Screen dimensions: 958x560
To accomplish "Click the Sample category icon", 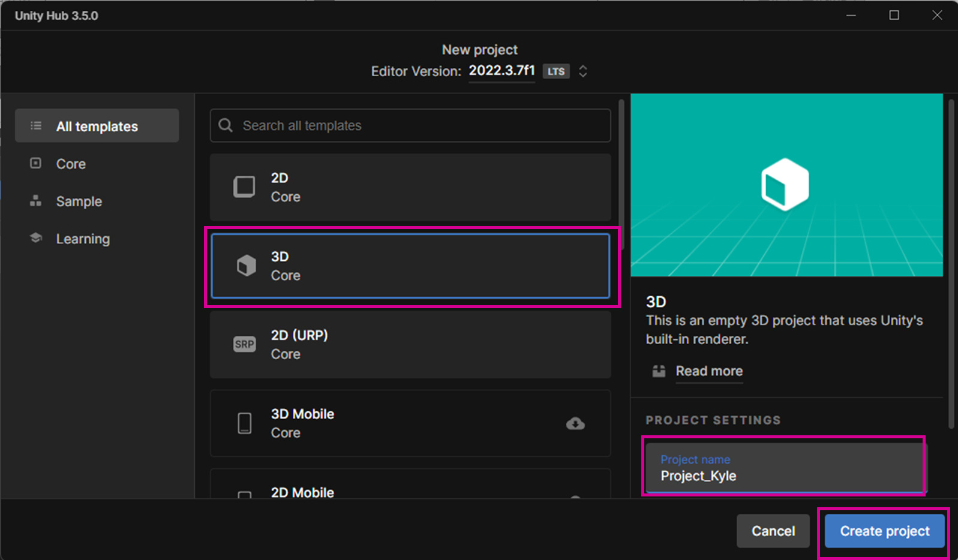I will click(x=36, y=201).
